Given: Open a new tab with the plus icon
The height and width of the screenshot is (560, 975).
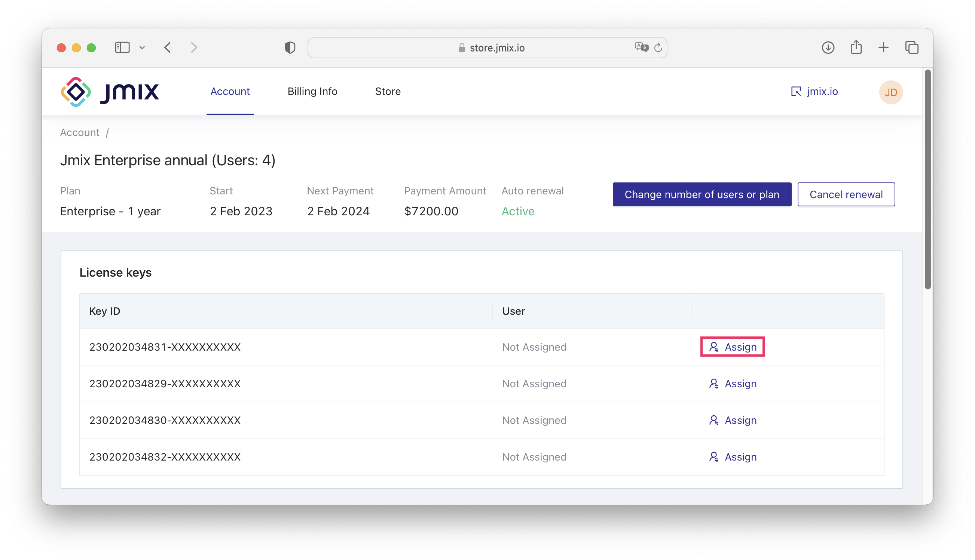Looking at the screenshot, I should pyautogui.click(x=883, y=47).
